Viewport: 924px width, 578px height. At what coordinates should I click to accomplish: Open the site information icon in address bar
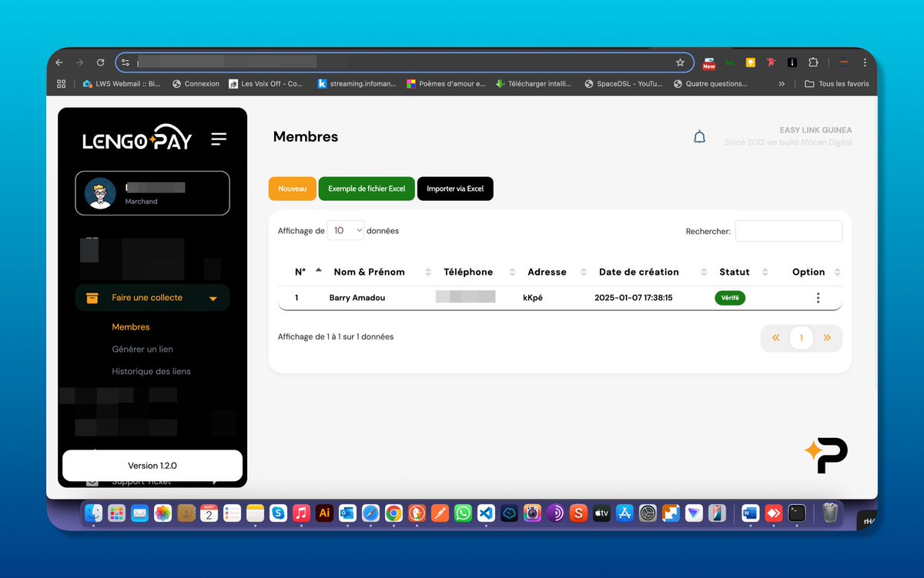click(x=126, y=62)
